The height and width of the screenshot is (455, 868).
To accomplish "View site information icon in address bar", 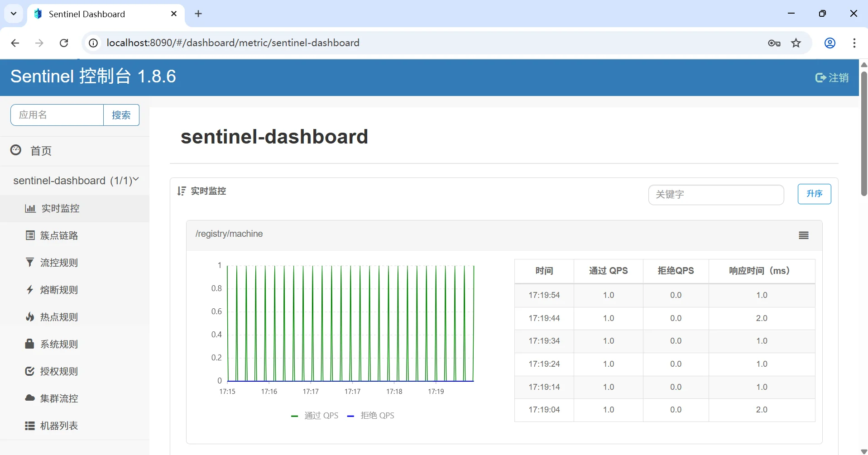I will tap(93, 43).
